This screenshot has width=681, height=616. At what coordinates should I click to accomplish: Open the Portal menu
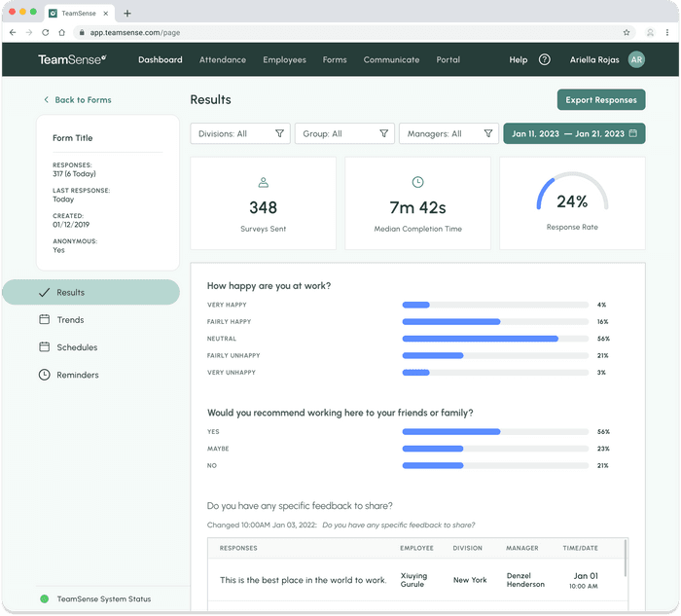pos(448,59)
